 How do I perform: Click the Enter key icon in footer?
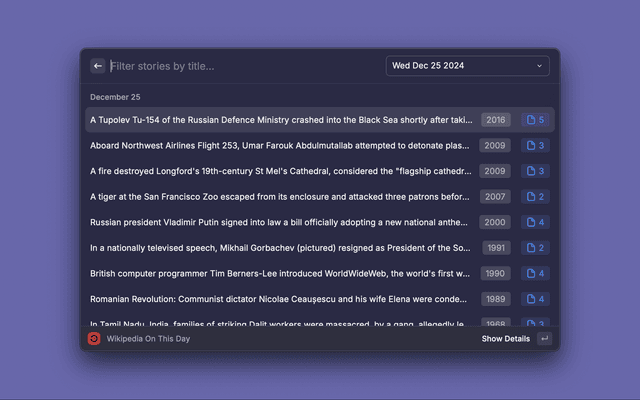pyautogui.click(x=544, y=339)
